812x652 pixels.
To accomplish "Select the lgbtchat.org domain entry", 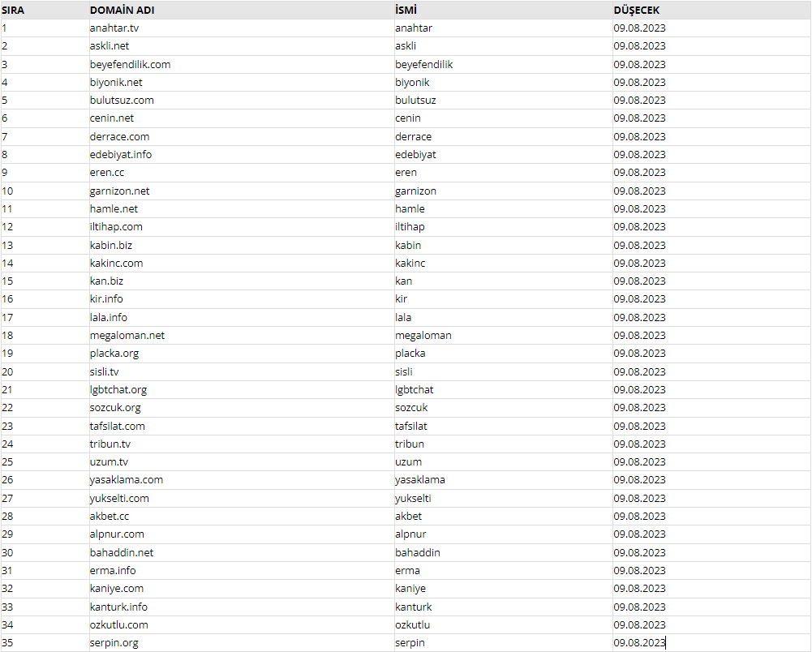I will point(118,389).
